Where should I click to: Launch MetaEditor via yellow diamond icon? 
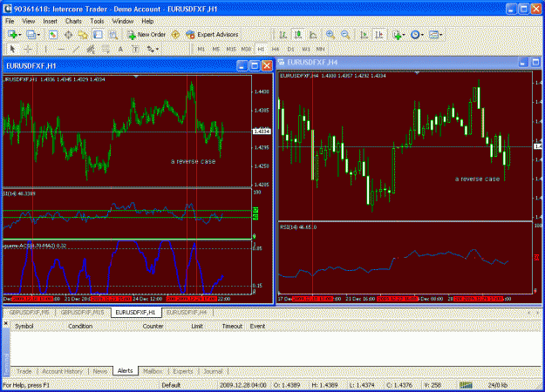[175, 35]
